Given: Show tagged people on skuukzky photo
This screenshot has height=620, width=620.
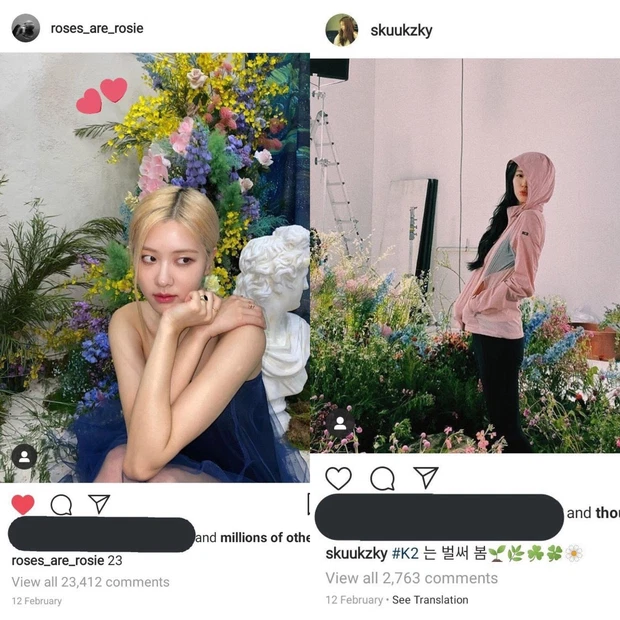Looking at the screenshot, I should [x=340, y=423].
